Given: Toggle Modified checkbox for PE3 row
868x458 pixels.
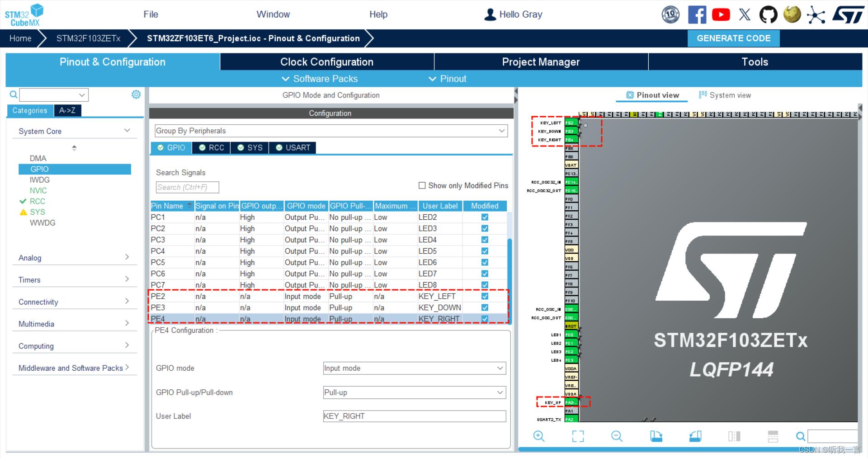Looking at the screenshot, I should [x=485, y=307].
